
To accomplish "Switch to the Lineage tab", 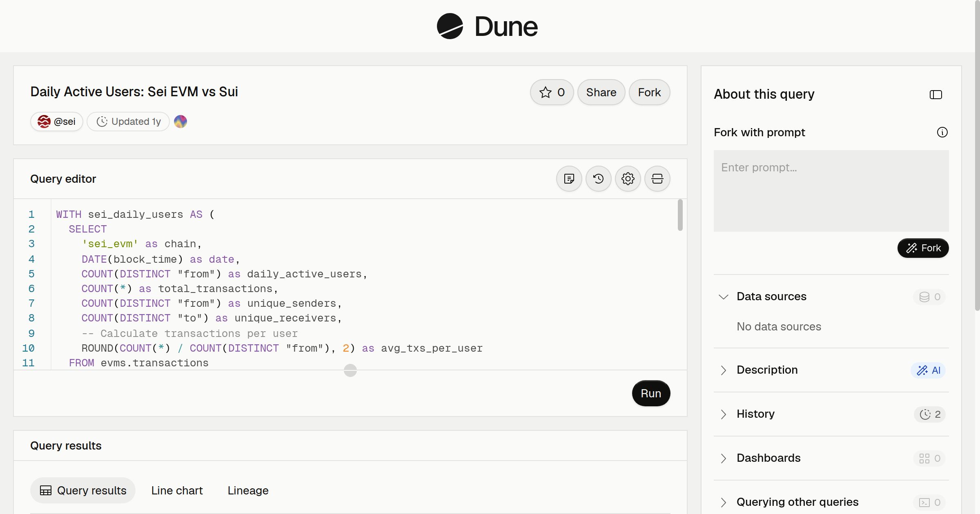I will click(x=248, y=490).
